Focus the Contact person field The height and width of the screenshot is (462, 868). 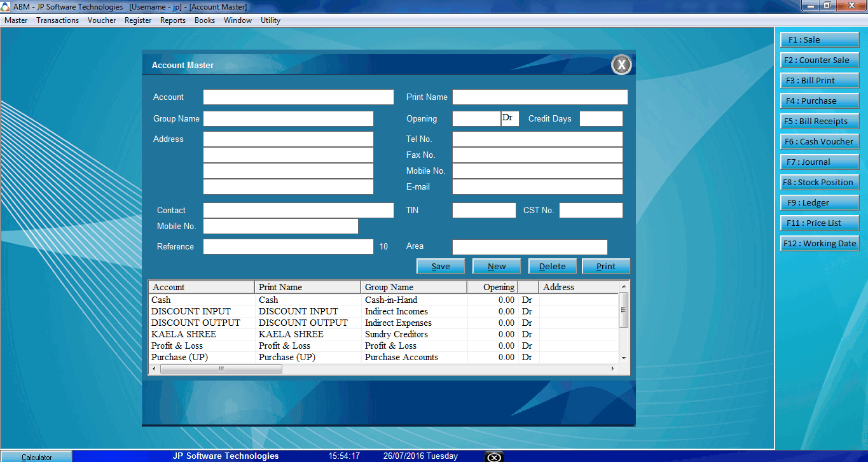tap(298, 210)
